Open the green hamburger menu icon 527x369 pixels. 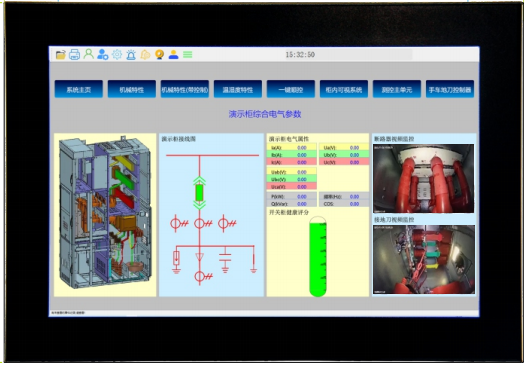[x=188, y=54]
